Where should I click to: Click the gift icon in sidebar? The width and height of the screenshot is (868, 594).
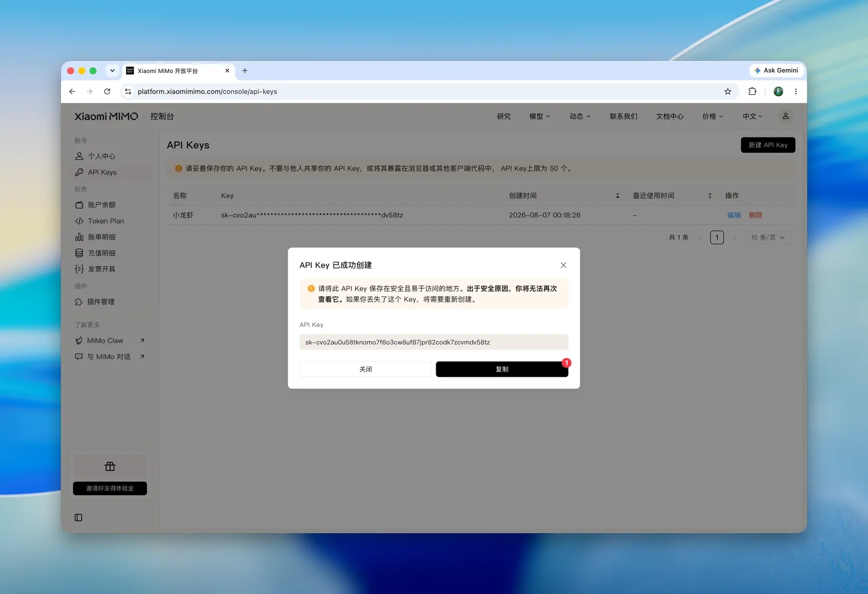pyautogui.click(x=110, y=467)
